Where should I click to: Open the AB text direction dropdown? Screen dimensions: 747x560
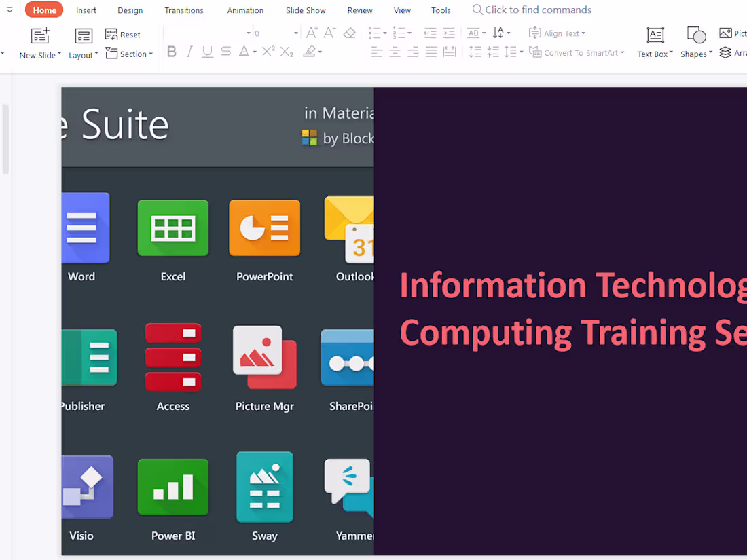(x=476, y=33)
